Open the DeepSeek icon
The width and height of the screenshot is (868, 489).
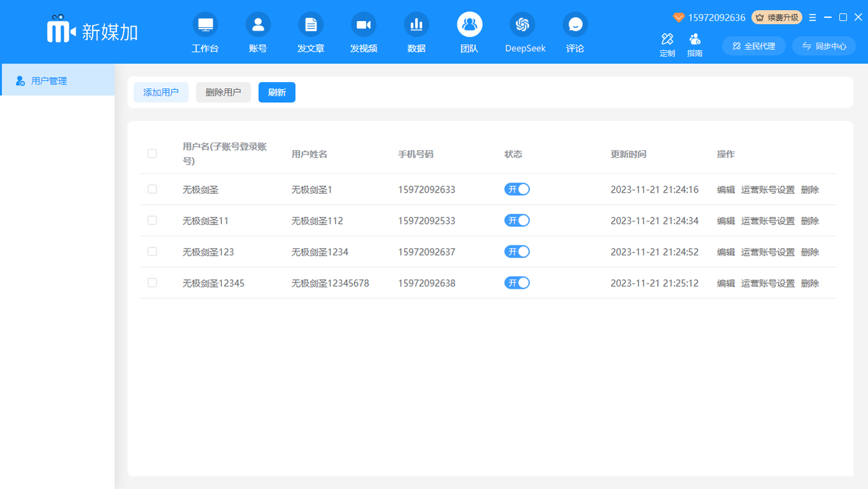522,25
